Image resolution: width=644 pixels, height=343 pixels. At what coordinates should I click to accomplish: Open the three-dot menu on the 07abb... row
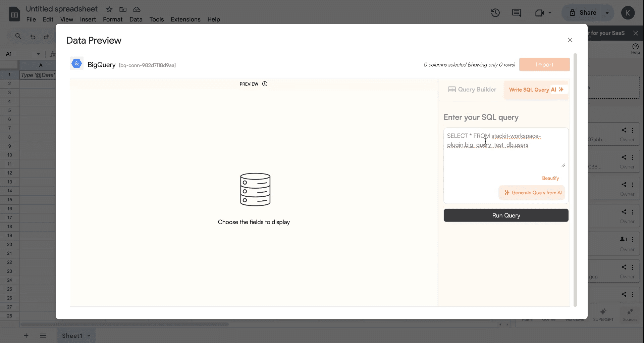pyautogui.click(x=633, y=130)
